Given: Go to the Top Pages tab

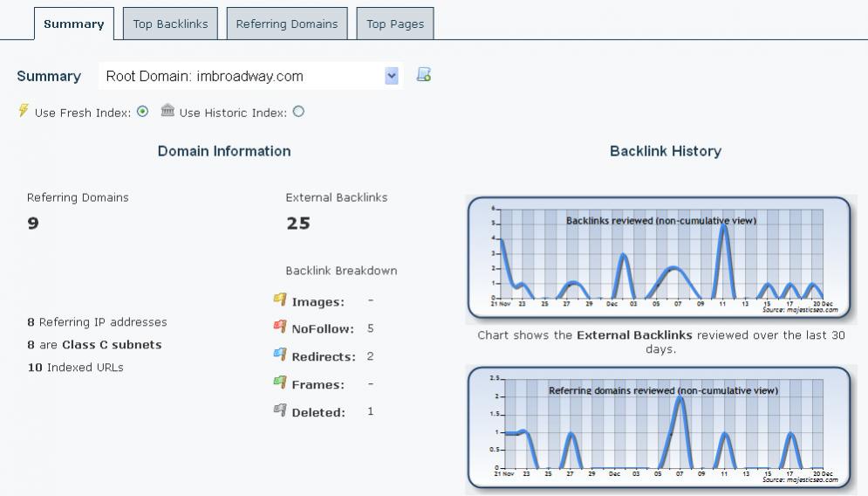Looking at the screenshot, I should coord(395,24).
